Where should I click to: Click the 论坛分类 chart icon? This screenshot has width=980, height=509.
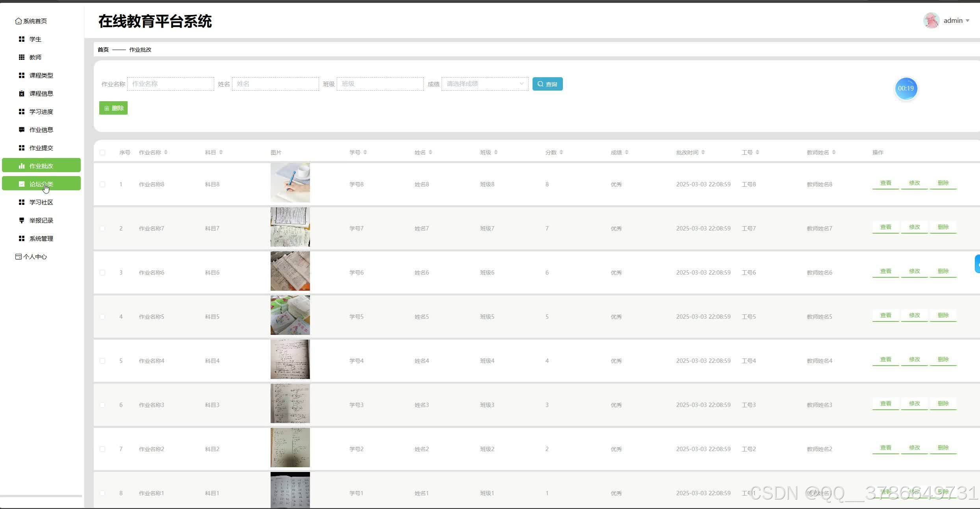tap(22, 184)
